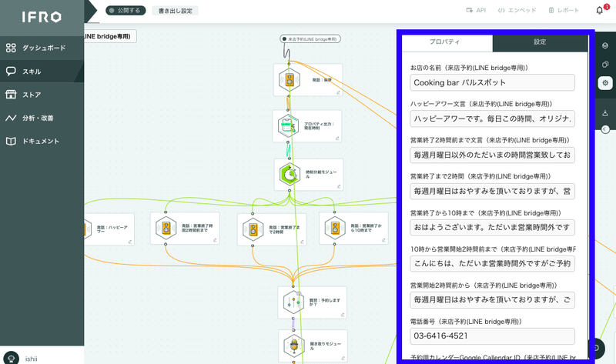This screenshot has height=364, width=616.
Task: Edit the 時刻分岐モジュール node via pencil icon
Action: pos(339,186)
